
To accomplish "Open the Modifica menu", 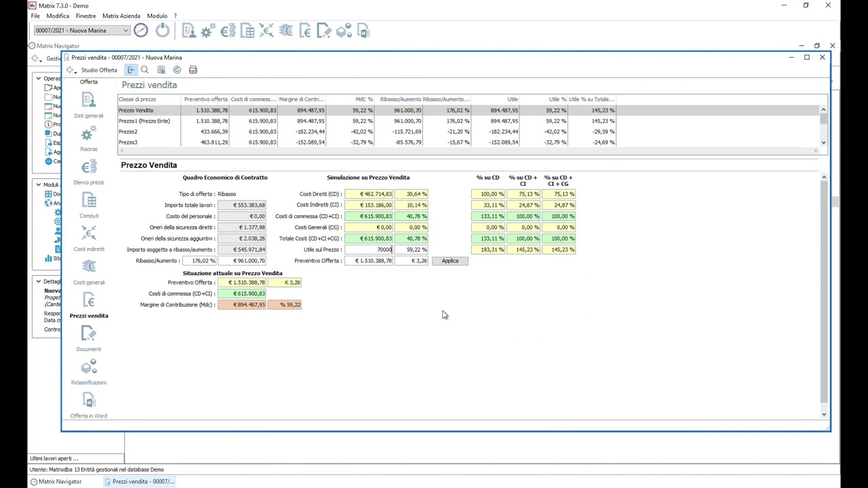I will [58, 16].
